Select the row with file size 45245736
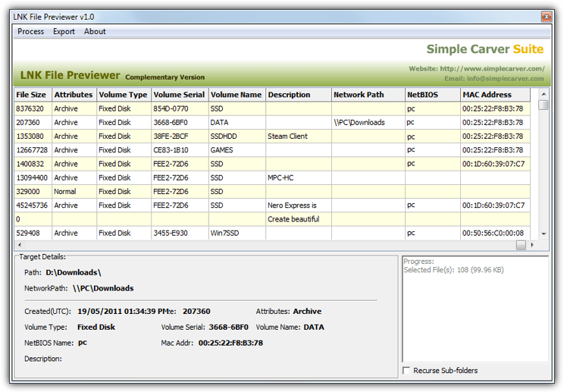The height and width of the screenshot is (392, 564). tap(272, 205)
